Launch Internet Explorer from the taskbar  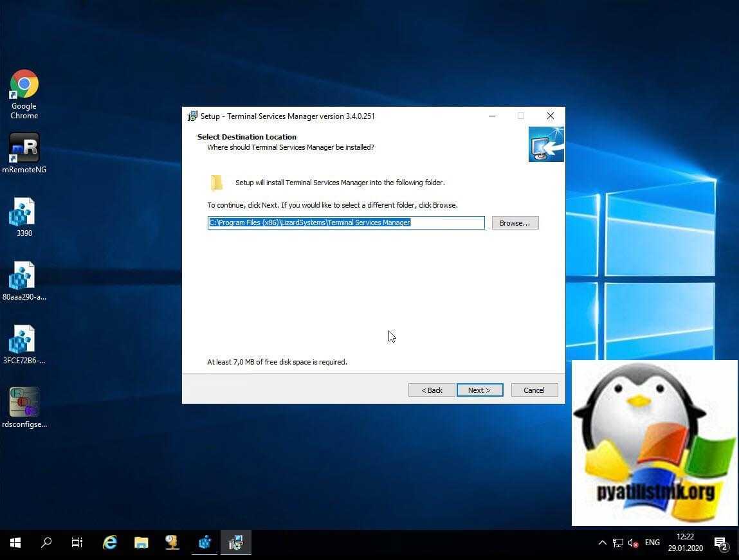coord(110,543)
